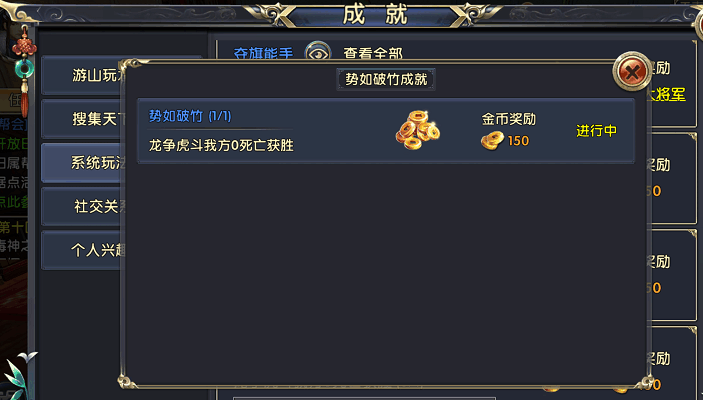Viewport: 703px width, 400px height.
Task: Select the 系统玩法 category tab
Action: pos(82,163)
